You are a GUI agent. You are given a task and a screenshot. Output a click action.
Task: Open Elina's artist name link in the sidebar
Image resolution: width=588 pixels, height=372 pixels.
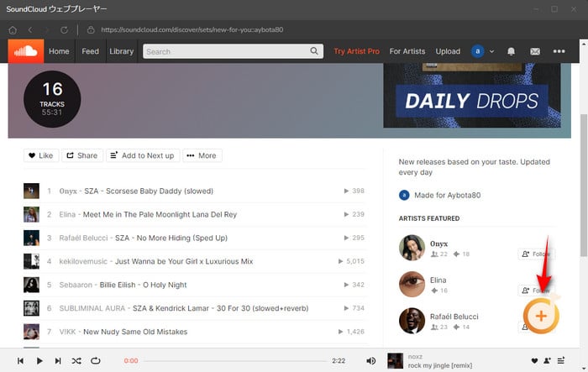click(x=438, y=280)
